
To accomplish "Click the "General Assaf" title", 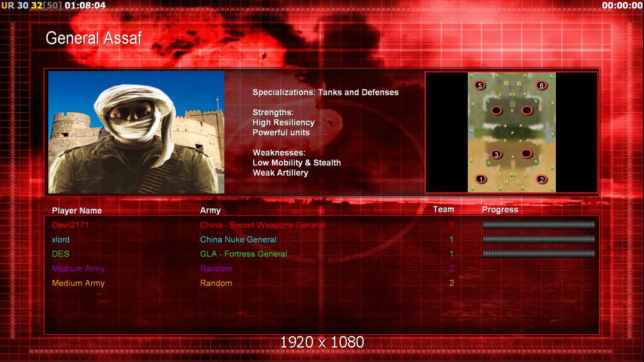I will coord(94,38).
